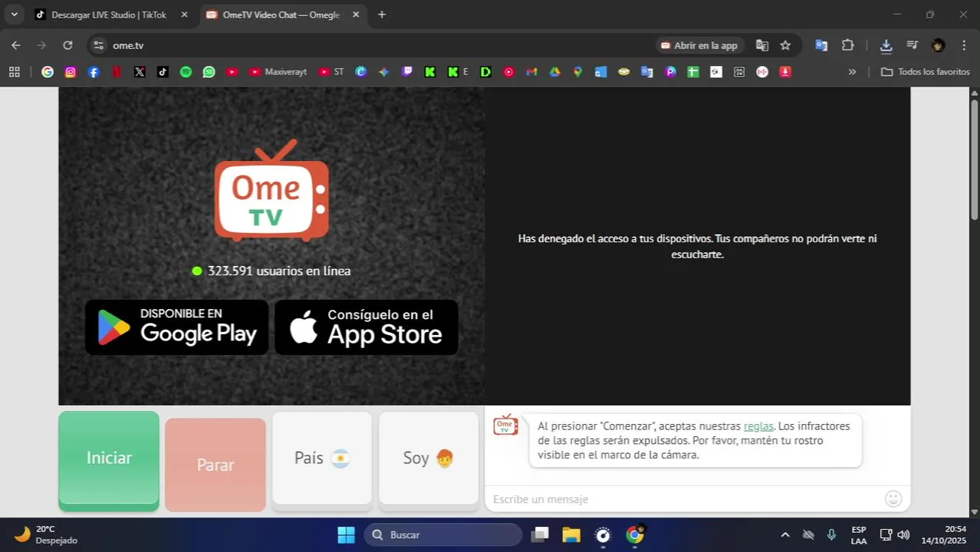The image size is (980, 552).
Task: Open the Todos los favoritos folder
Action: point(926,71)
